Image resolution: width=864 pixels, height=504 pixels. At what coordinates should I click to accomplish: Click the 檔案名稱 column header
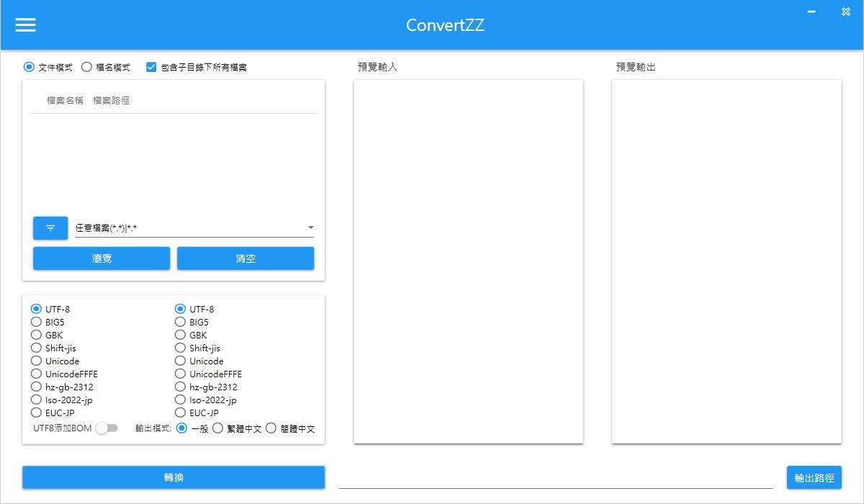tap(66, 101)
